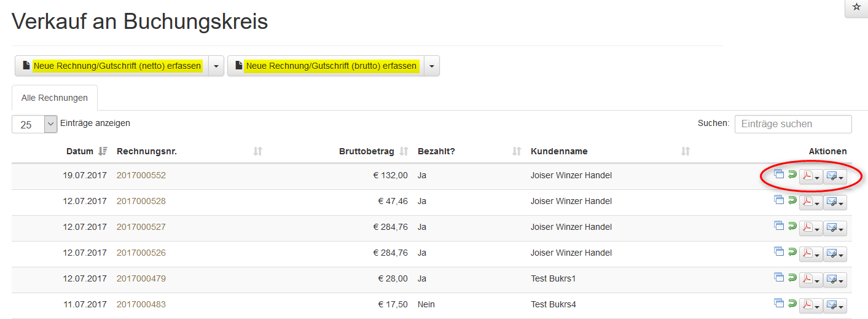868x319 pixels.
Task: Click the copy icon for invoice 2017000552
Action: click(x=779, y=175)
